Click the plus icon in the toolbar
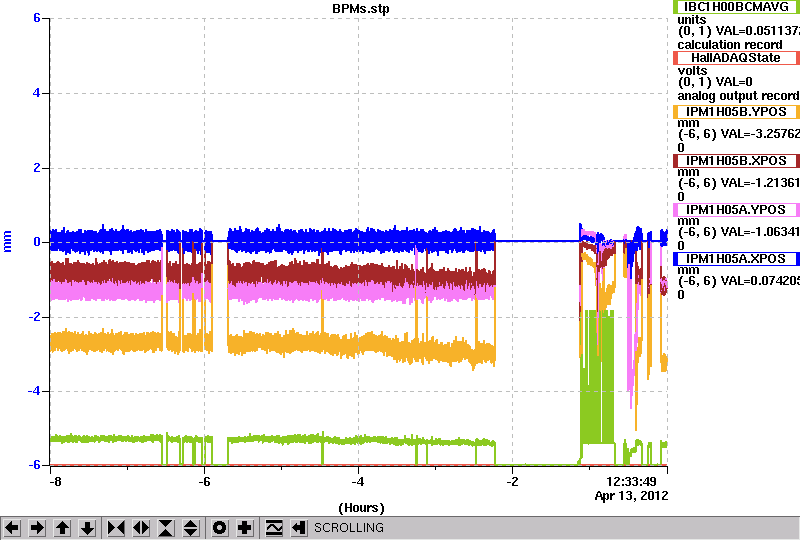The image size is (800, 540). click(244, 528)
